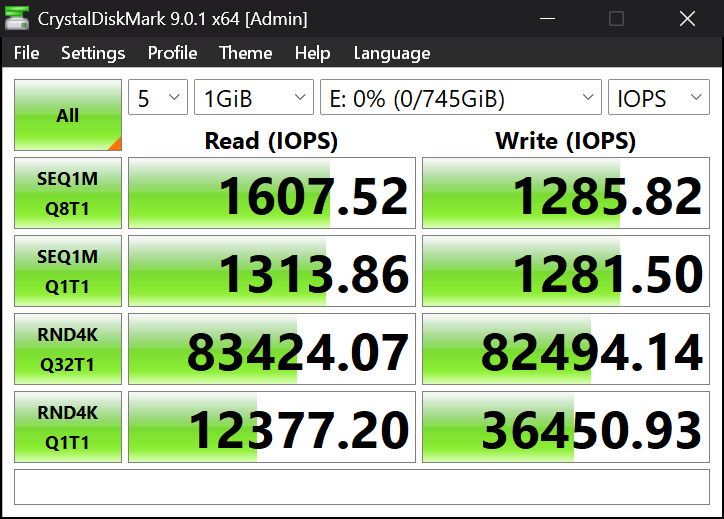724x519 pixels.
Task: Start the RND4K Q32T1 test
Action: point(68,349)
